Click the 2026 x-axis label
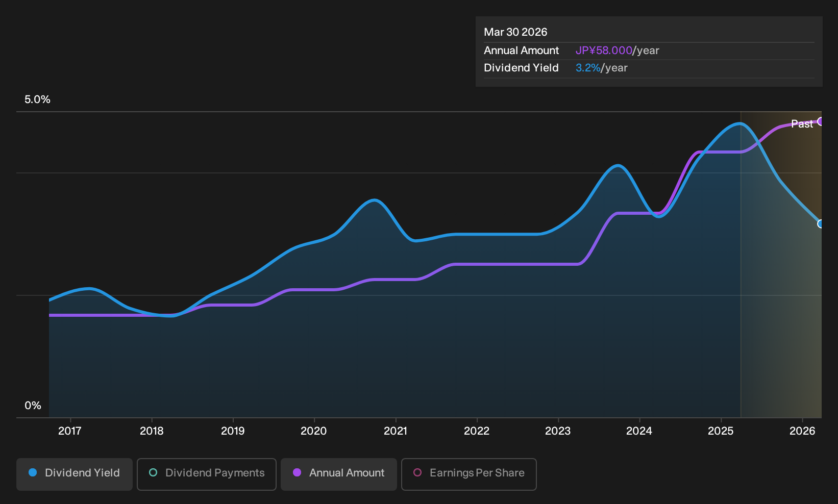The image size is (838, 504). [802, 431]
